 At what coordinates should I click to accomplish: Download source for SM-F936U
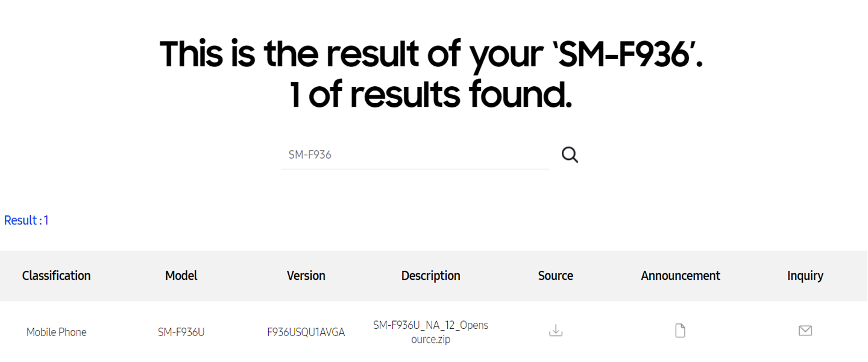556,331
